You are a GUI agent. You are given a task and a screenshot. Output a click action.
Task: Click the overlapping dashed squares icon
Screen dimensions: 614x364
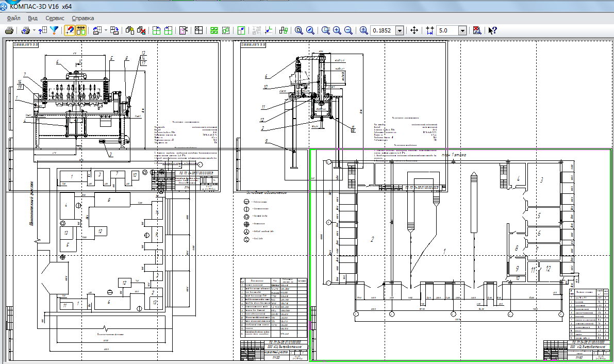point(226,30)
